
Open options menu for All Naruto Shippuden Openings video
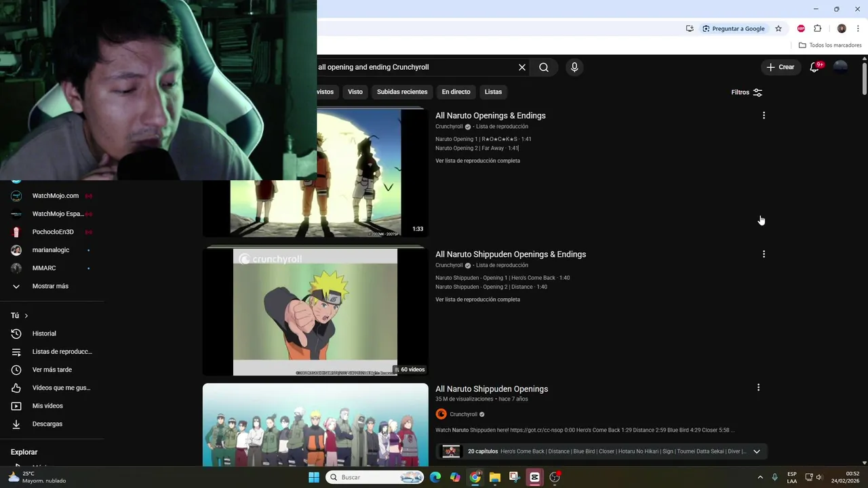point(758,388)
